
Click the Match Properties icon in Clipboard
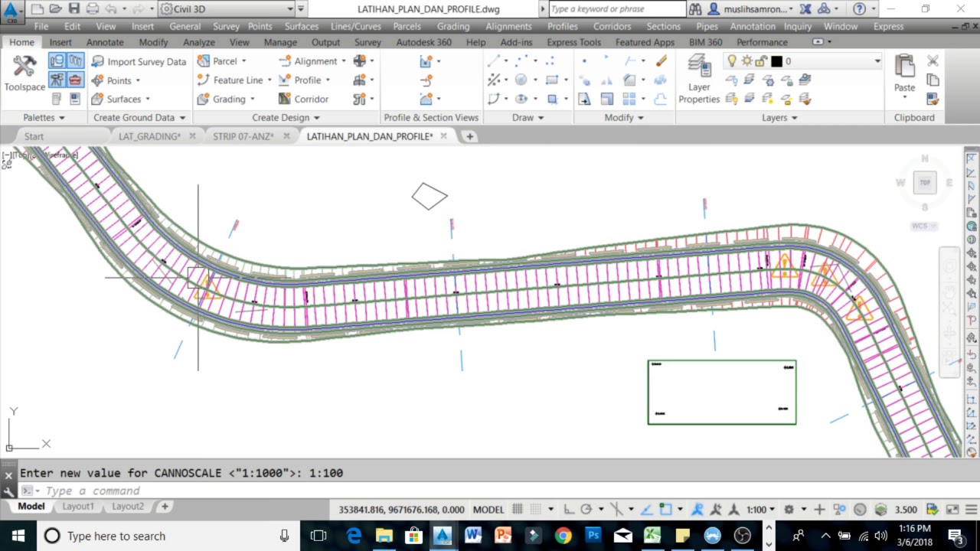pos(933,99)
